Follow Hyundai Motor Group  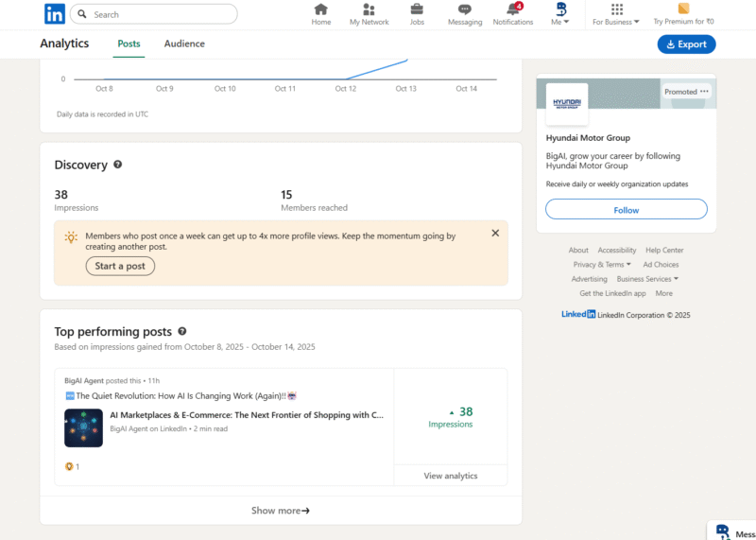pos(626,210)
